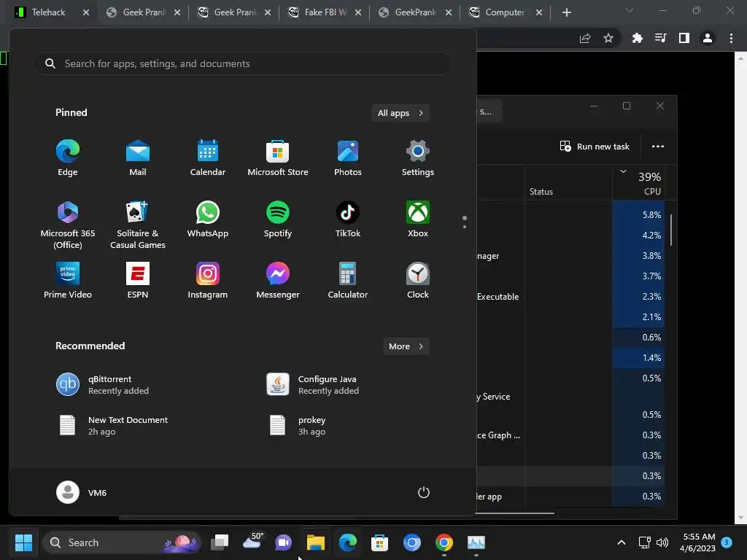Launch the Calculator app
The height and width of the screenshot is (560, 747).
(x=348, y=281)
